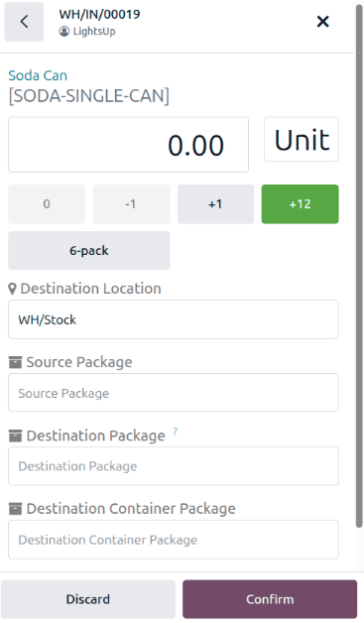Decrease quantity with the -1 button
Viewport: 364px width, 623px height.
(x=131, y=204)
